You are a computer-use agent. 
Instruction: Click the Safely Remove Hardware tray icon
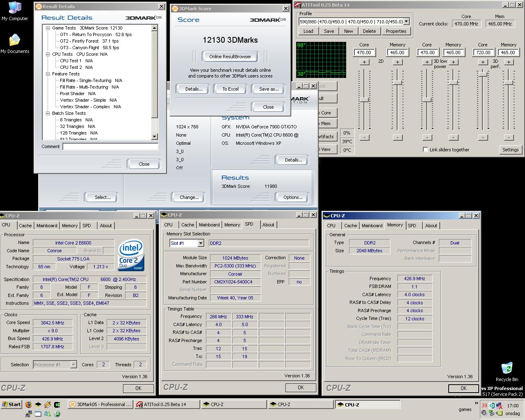coord(491,413)
